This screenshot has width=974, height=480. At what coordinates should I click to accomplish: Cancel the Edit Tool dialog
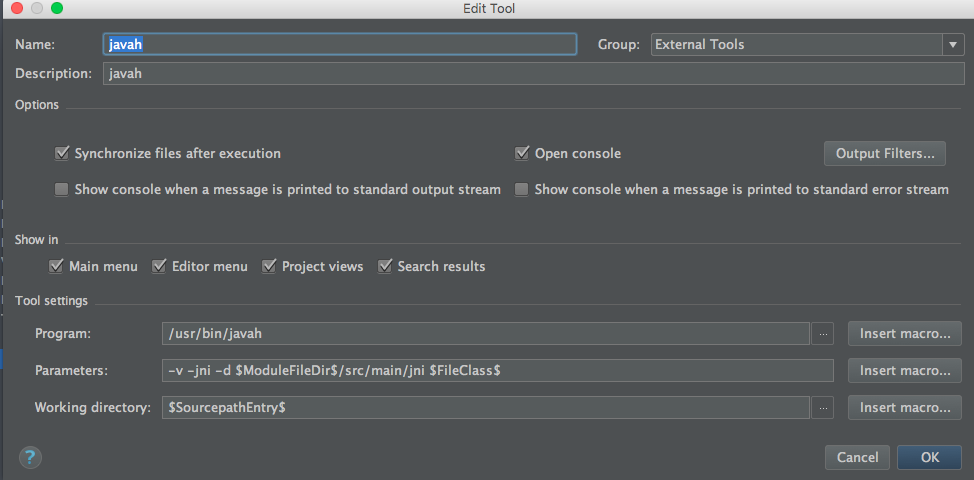point(857,457)
